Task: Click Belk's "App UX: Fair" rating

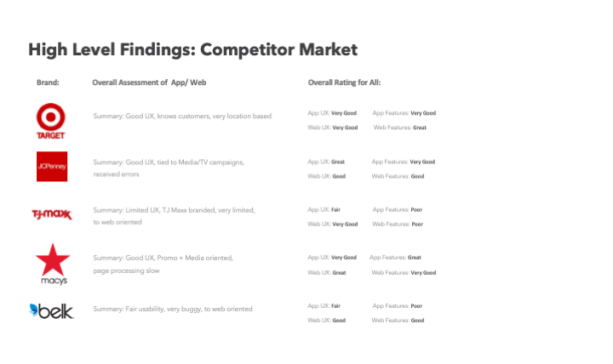Action: 324,305
